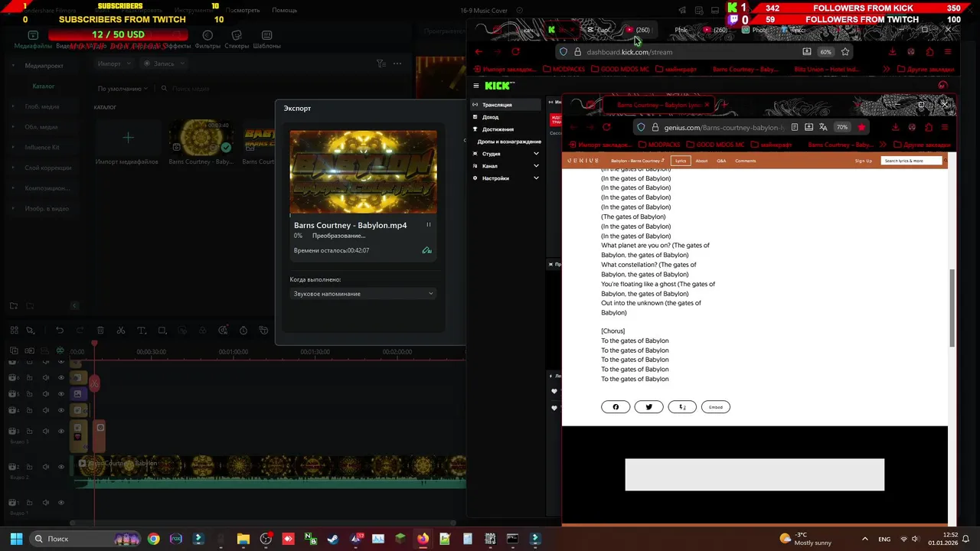Pause the Babylon.mp4 export
980x551 pixels.
(428, 225)
